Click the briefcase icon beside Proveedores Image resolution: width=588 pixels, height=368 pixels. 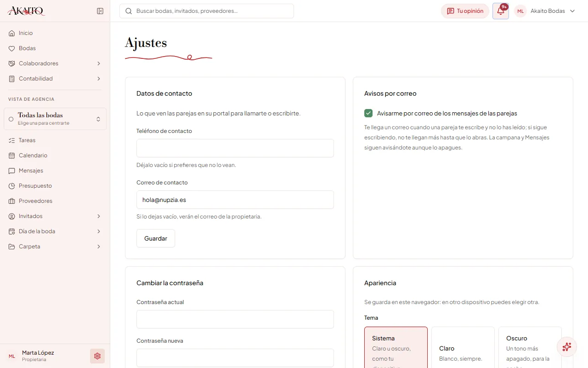tap(12, 201)
